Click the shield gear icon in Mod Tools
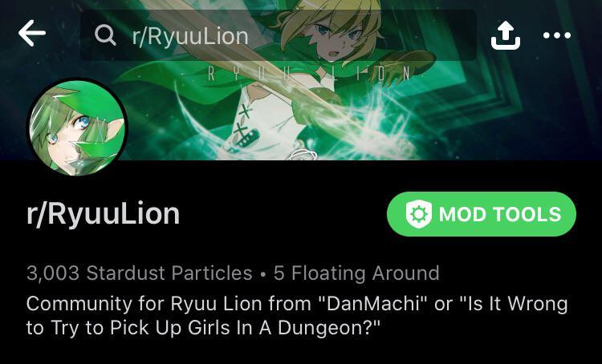The image size is (602, 364). click(x=418, y=214)
